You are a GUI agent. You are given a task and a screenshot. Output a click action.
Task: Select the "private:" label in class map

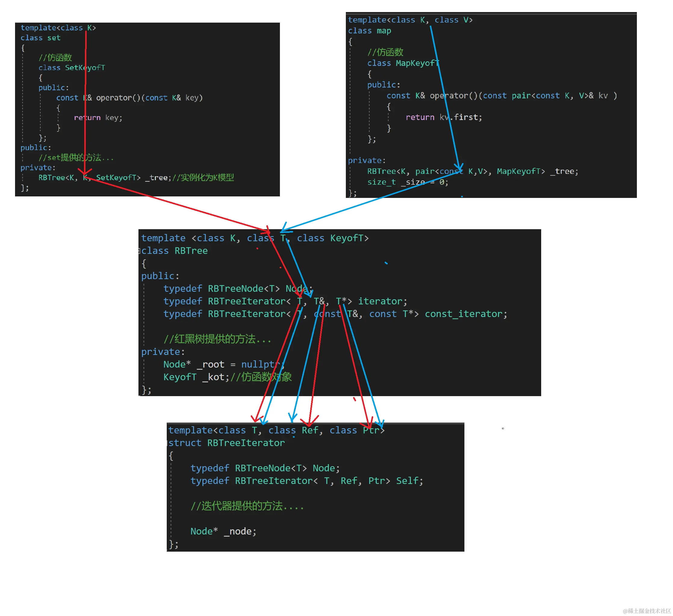(x=367, y=161)
